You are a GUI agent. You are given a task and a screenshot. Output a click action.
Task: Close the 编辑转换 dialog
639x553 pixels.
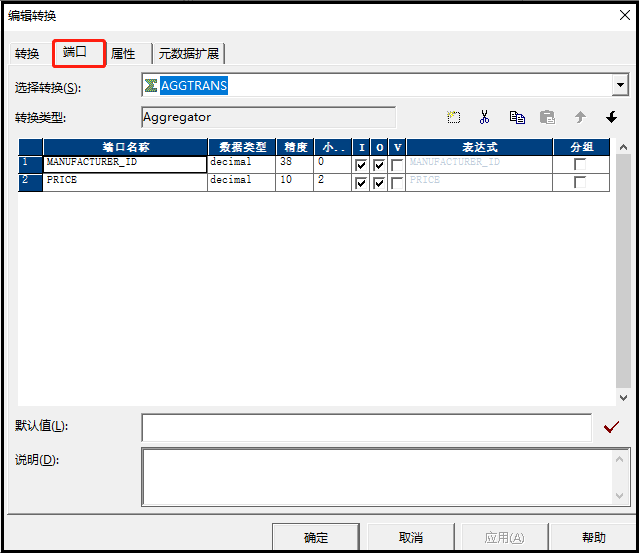coord(624,15)
